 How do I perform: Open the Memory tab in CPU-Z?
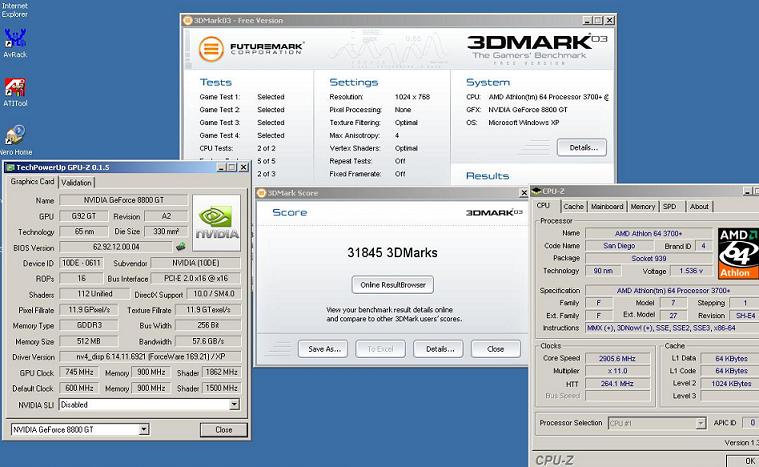tap(642, 206)
